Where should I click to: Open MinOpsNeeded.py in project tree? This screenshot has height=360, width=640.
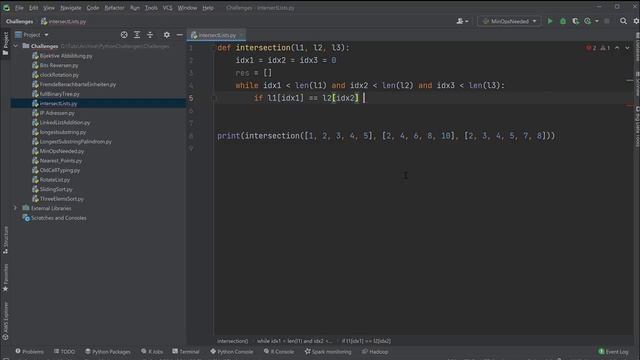click(62, 151)
